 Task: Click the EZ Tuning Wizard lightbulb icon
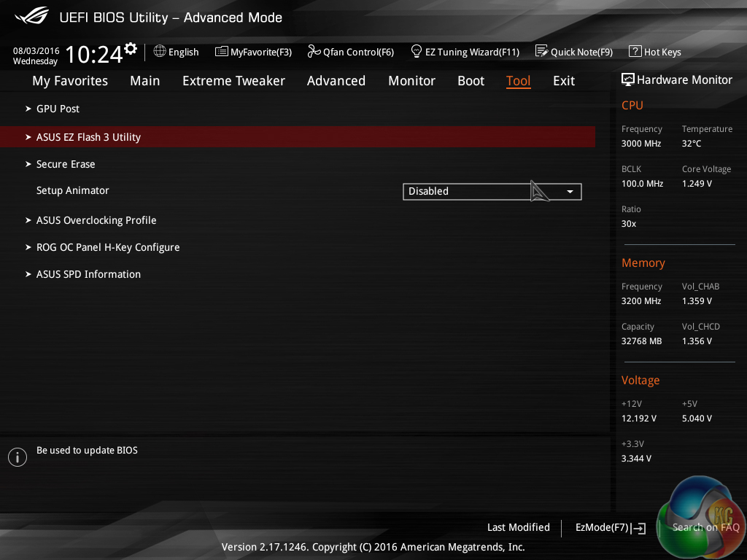417,51
